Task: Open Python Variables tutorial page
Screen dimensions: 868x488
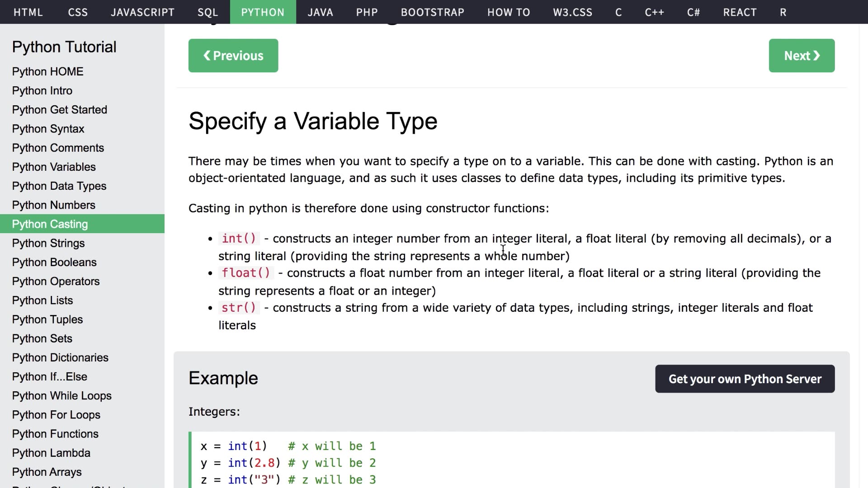Action: pos(54,167)
